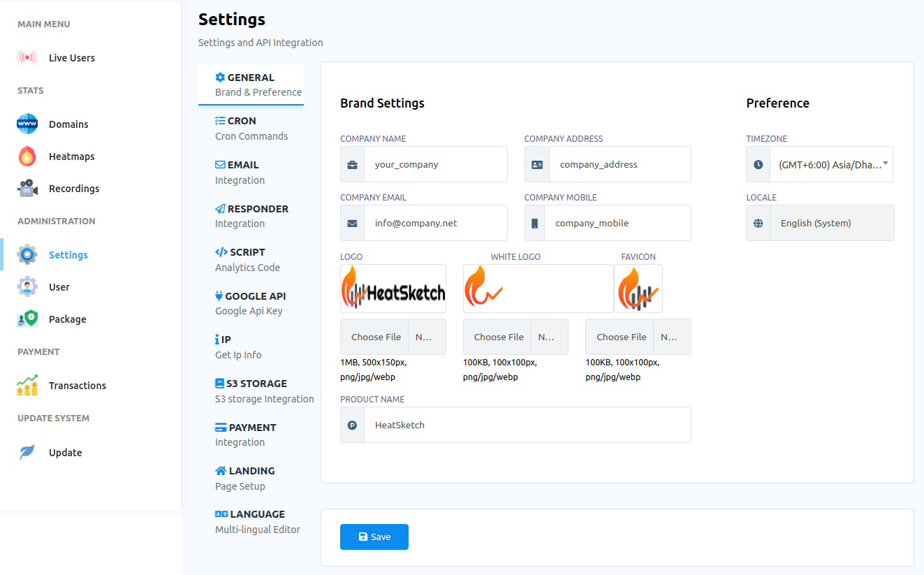The height and width of the screenshot is (575, 924).
Task: Choose File for the favicon upload
Action: tap(621, 337)
